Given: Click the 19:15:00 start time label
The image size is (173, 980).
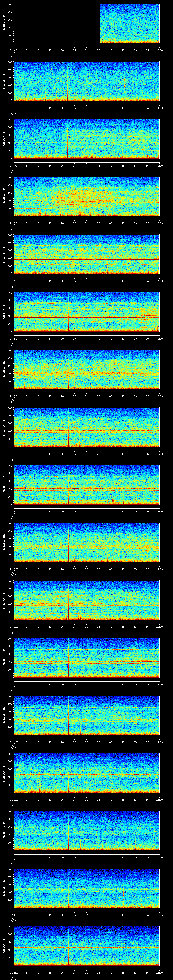Looking at the screenshot, I should [13, 396].
